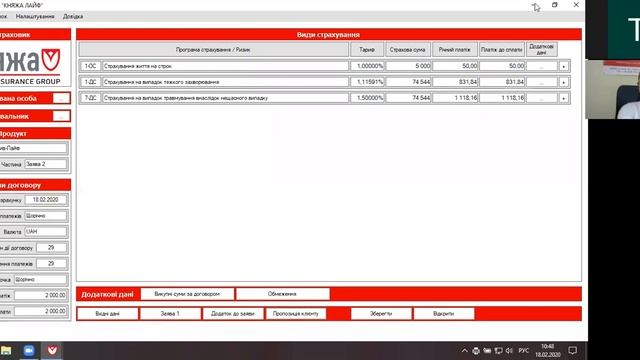This screenshot has height=360, width=640.
Task: Select the травмування внаслідок нещасного випадку row
Action: [225, 98]
